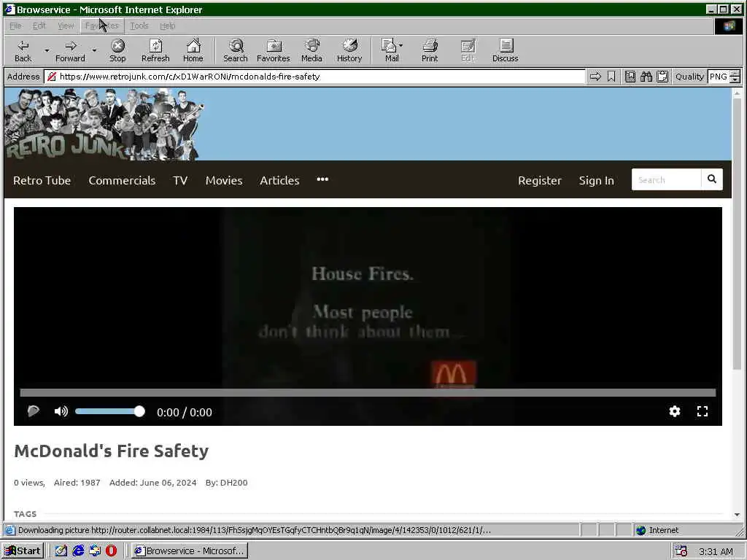Open the View menu
Image resolution: width=747 pixels, height=560 pixels.
66,26
